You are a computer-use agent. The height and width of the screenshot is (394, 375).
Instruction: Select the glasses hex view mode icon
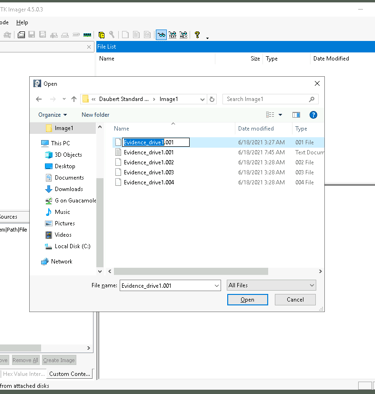pos(183,35)
